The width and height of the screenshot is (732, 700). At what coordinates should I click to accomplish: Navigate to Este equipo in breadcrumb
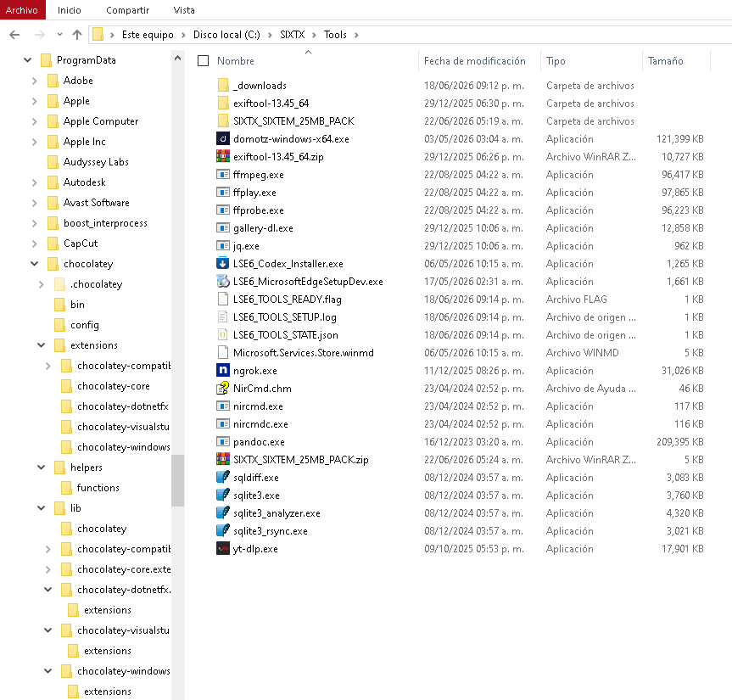(x=148, y=35)
